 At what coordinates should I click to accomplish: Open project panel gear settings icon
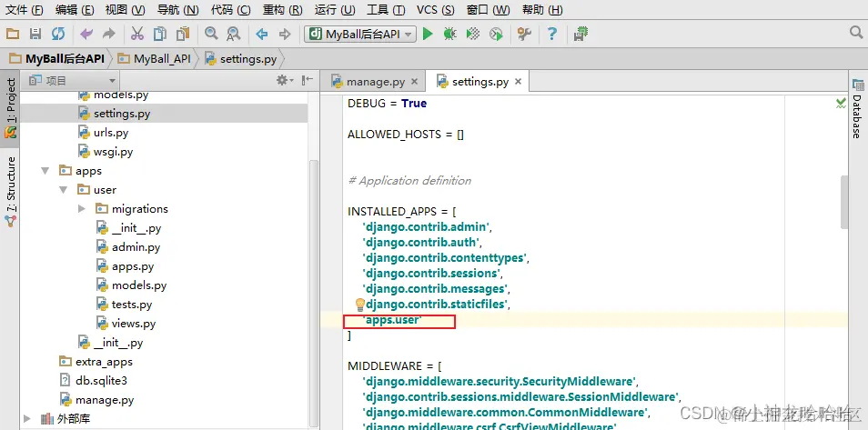285,80
